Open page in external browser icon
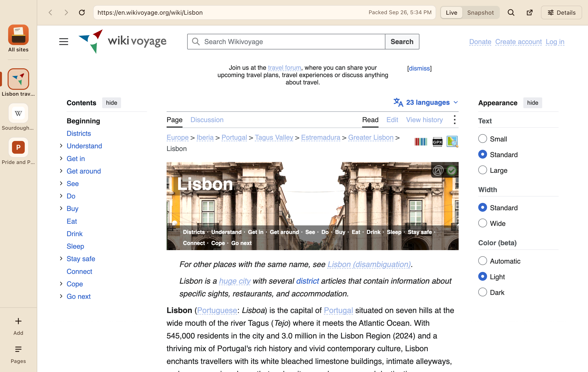 tap(530, 12)
